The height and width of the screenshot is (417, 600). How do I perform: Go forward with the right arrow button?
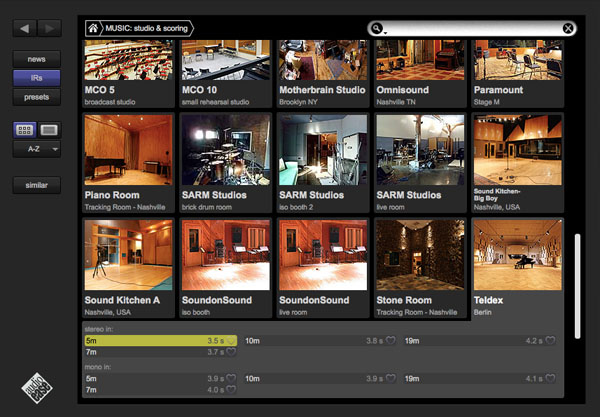(49, 29)
